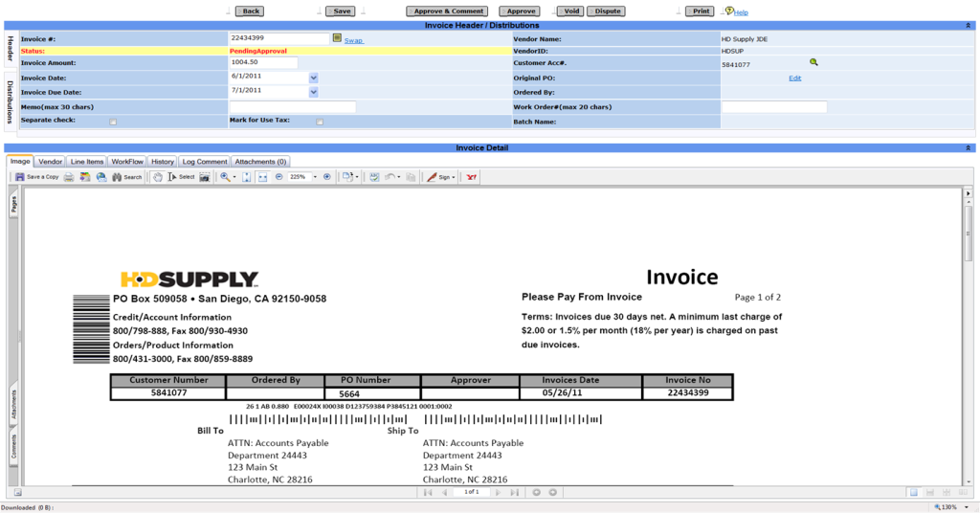Open the Log Comment tab
Image resolution: width=980 pixels, height=513 pixels.
click(205, 162)
